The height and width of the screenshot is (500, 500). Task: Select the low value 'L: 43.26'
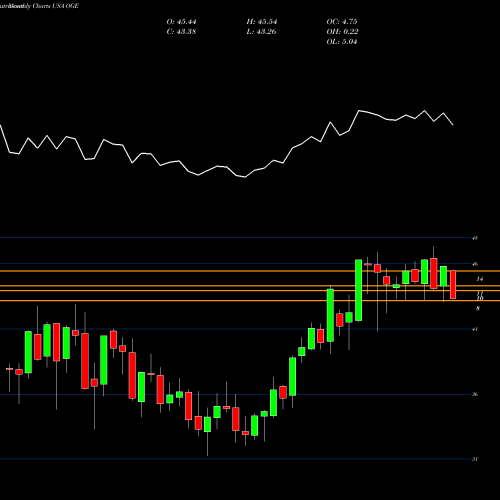[261, 32]
